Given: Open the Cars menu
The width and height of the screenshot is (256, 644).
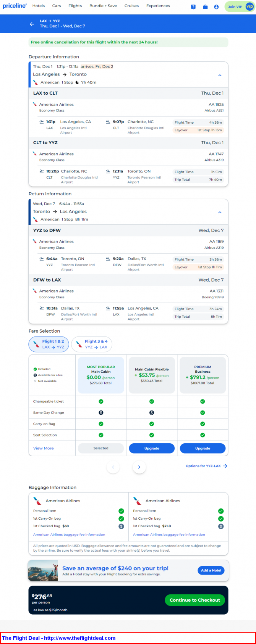Looking at the screenshot, I should [57, 6].
